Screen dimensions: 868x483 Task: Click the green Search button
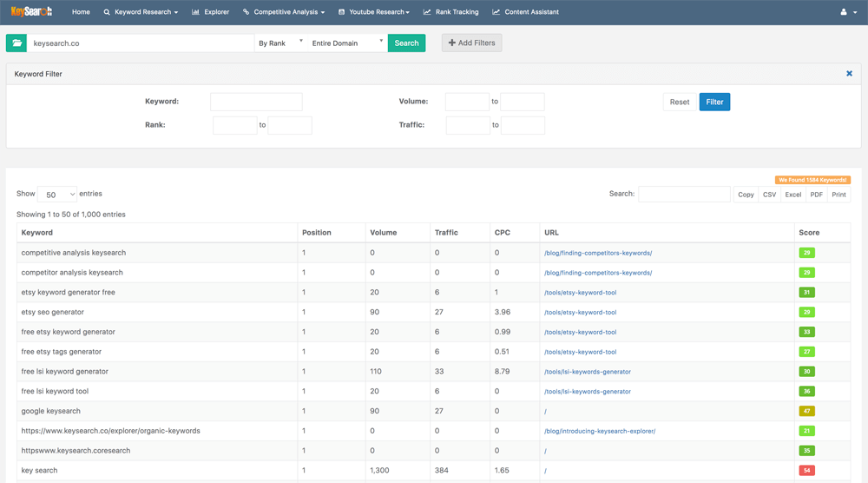point(406,43)
